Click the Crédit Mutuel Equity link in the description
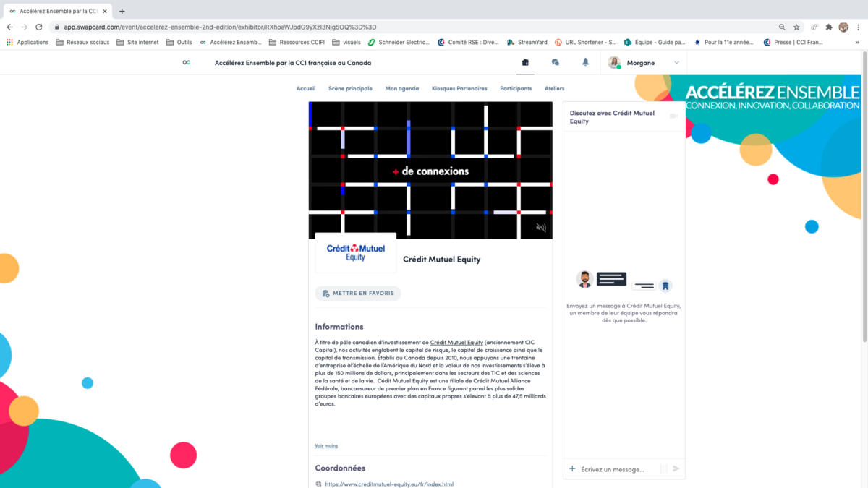Viewport: 868px width, 488px height. (x=456, y=342)
